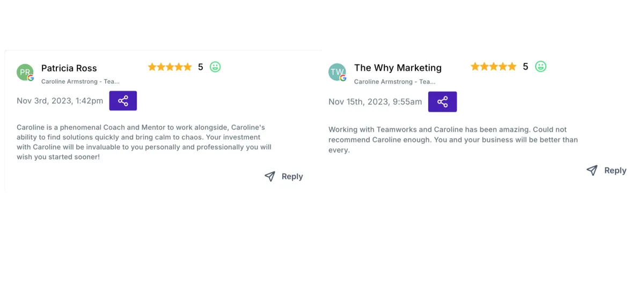Screen dimensions: 644x282
Task: Click paper plane icon under Why Marketing review
Action: tap(592, 170)
